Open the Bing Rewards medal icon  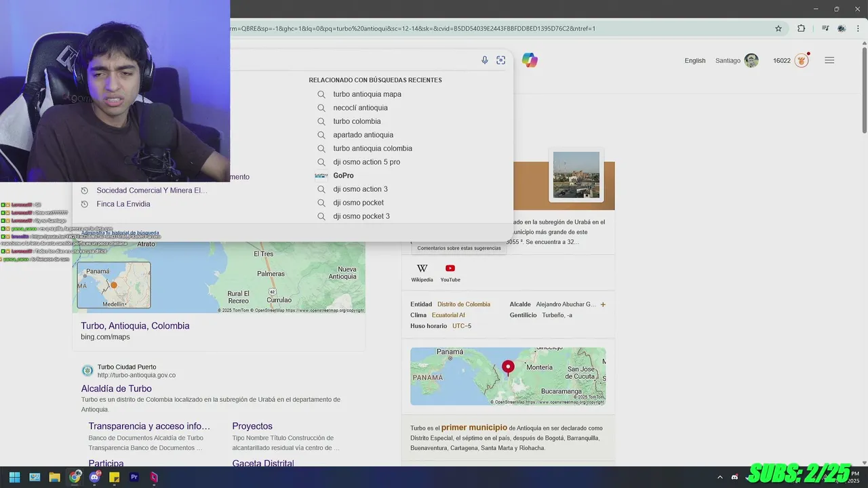pyautogui.click(x=802, y=60)
